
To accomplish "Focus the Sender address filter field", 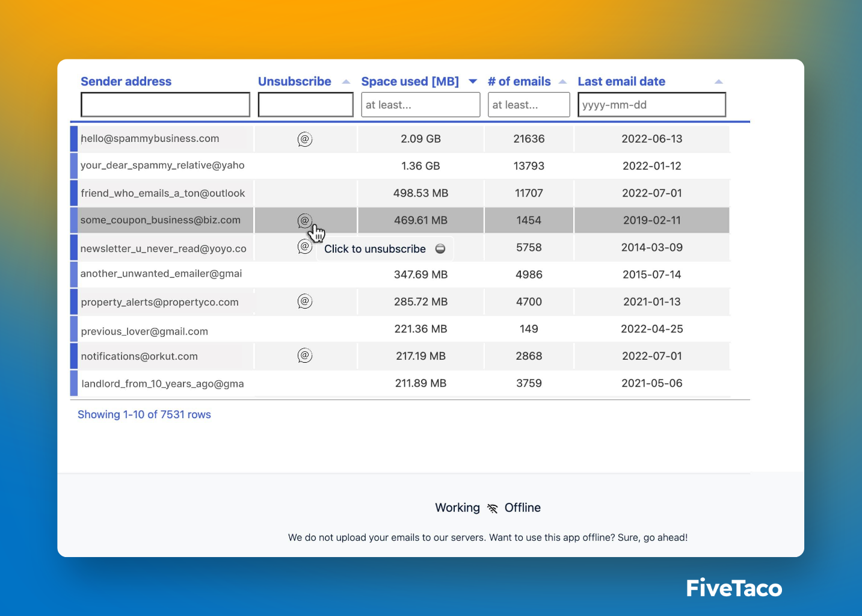I will [x=165, y=105].
